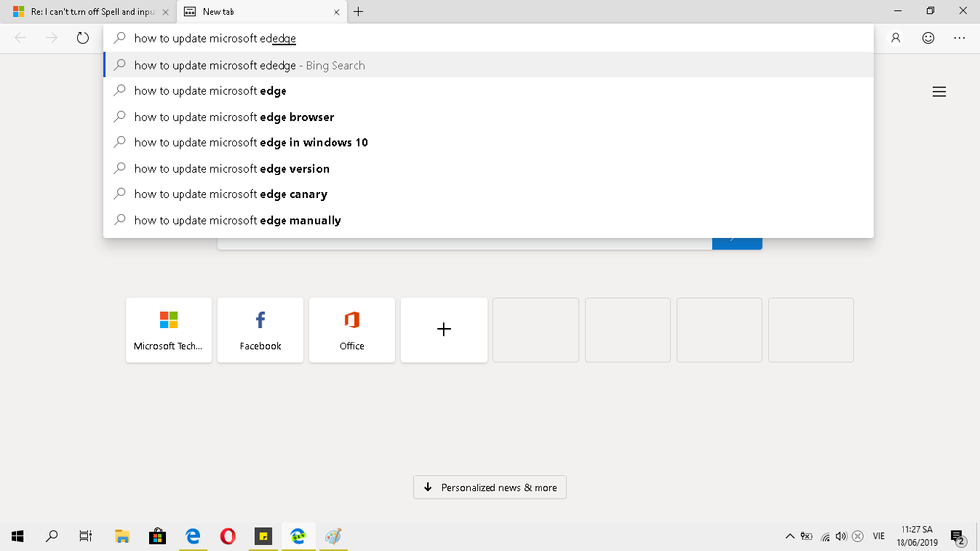Pick suggestion 'how to update microsoft edge version'
980x551 pixels.
[x=489, y=168]
